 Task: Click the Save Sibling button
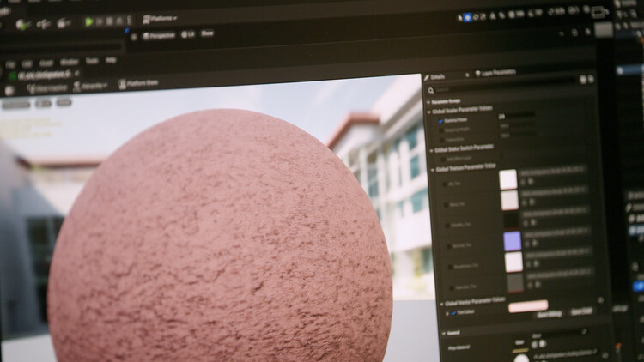click(x=550, y=314)
